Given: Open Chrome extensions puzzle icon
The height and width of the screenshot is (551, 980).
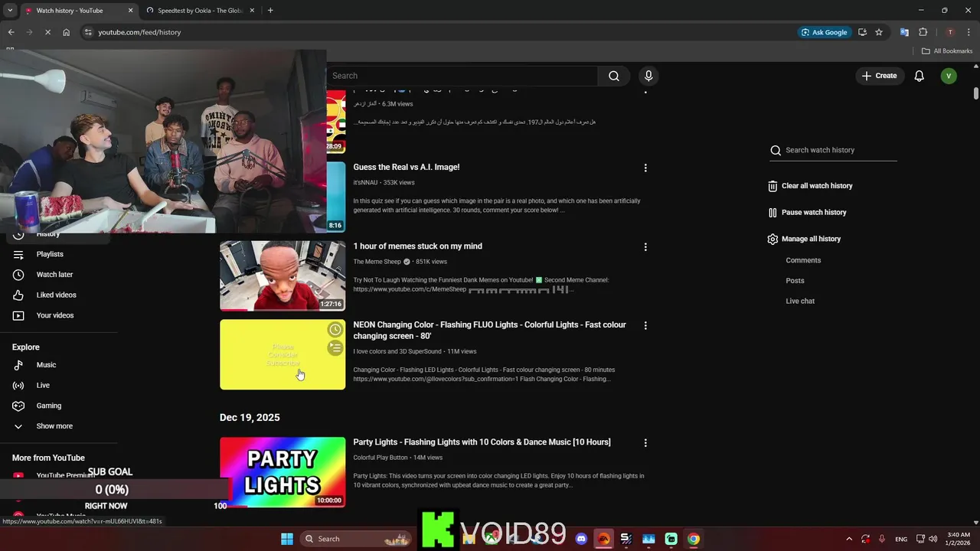Looking at the screenshot, I should click(923, 32).
